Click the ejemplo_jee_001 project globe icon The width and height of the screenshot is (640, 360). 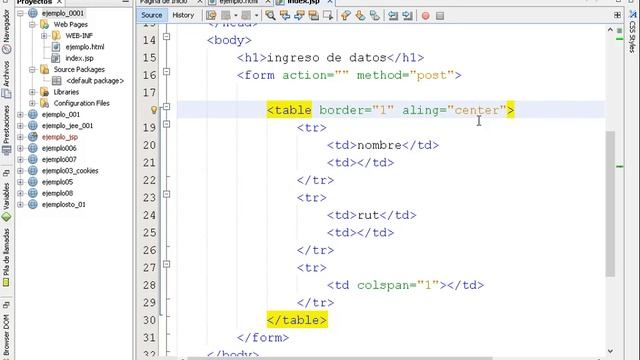coord(33,126)
